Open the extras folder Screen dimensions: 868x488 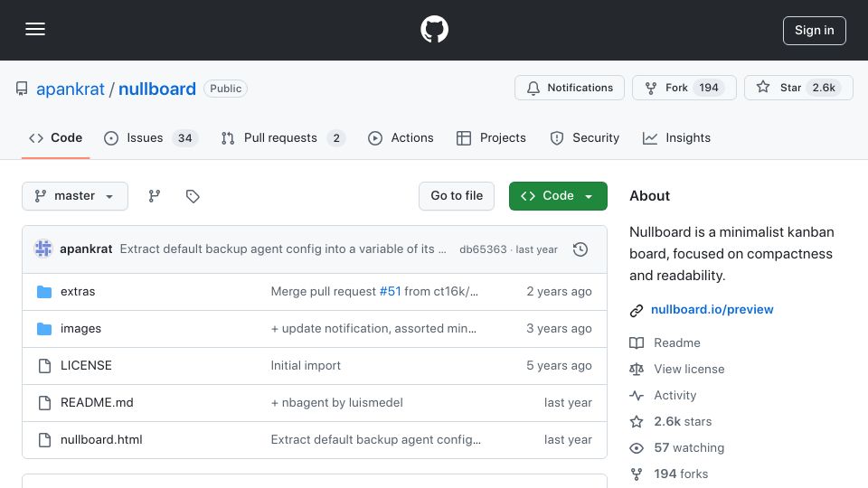click(78, 292)
